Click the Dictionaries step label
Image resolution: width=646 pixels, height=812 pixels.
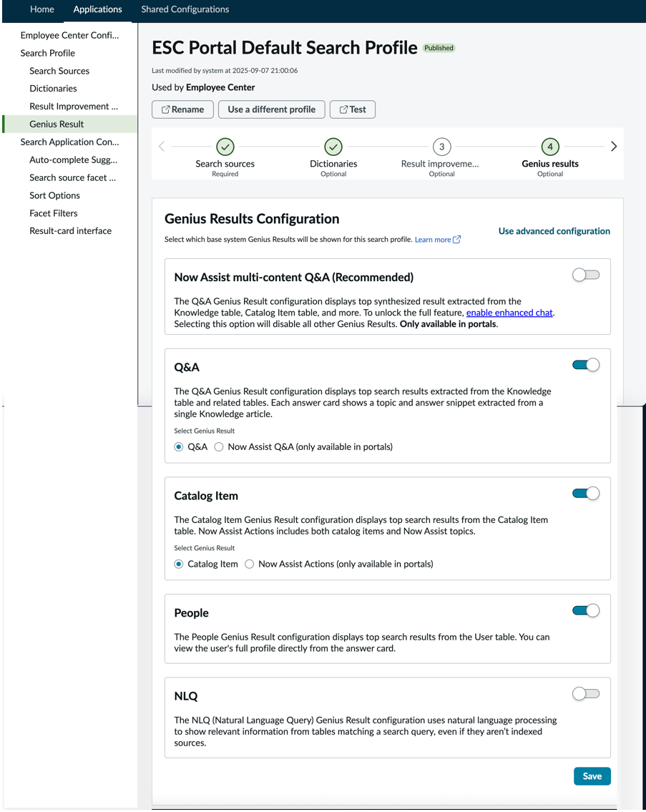(x=333, y=164)
